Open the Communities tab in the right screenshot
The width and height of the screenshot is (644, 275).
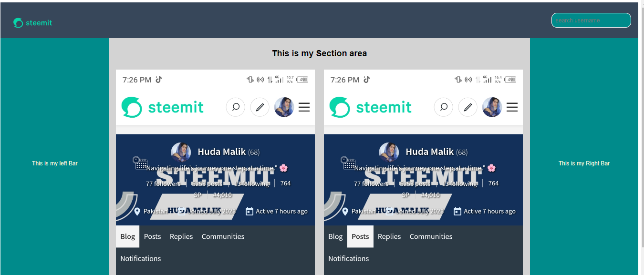click(431, 236)
